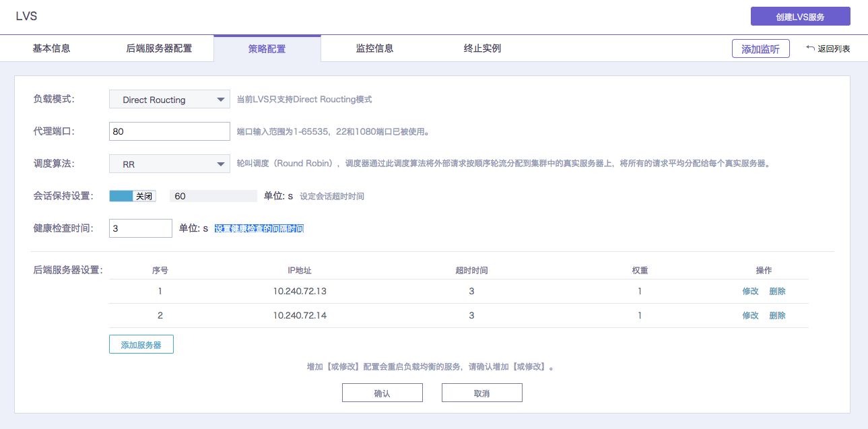
Task: Click the highlighted text 设置健康检查的间隔时间
Action: [x=259, y=229]
